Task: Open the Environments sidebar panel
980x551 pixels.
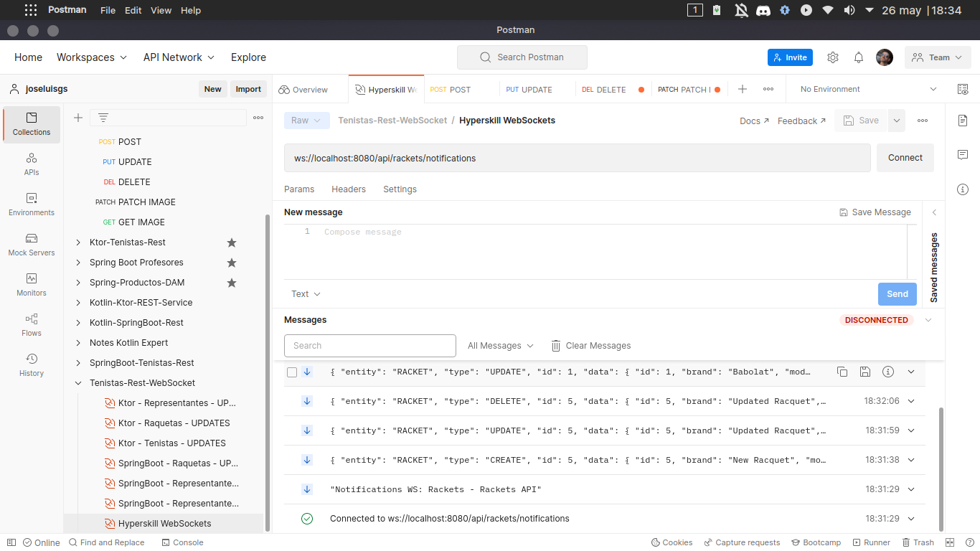Action: [x=32, y=204]
